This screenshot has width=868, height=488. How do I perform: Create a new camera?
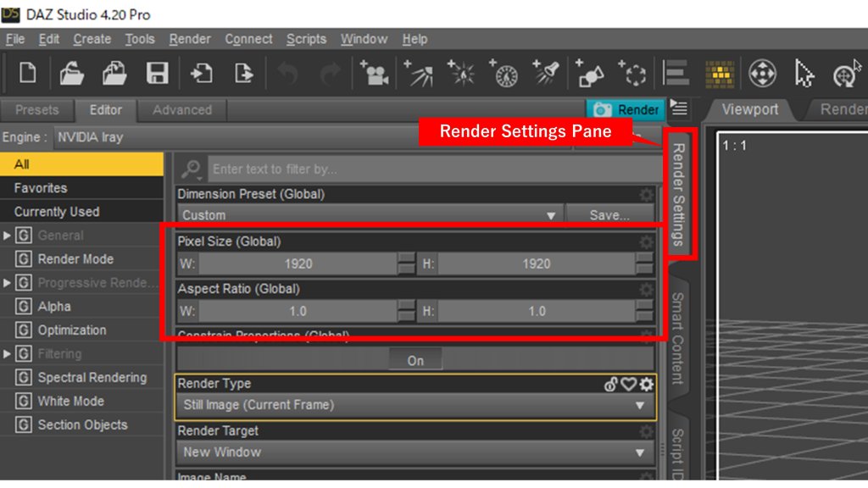click(374, 73)
